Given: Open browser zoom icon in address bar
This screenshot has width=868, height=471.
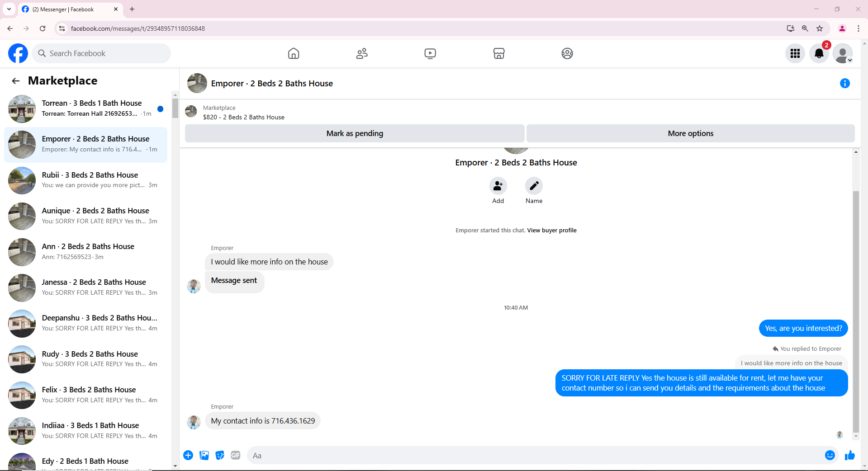Looking at the screenshot, I should point(805,28).
